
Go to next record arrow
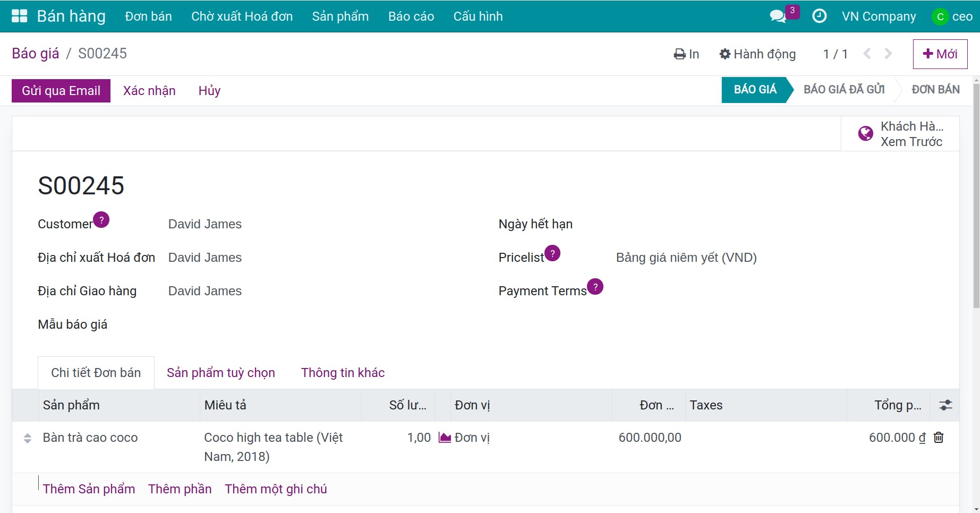coord(888,54)
